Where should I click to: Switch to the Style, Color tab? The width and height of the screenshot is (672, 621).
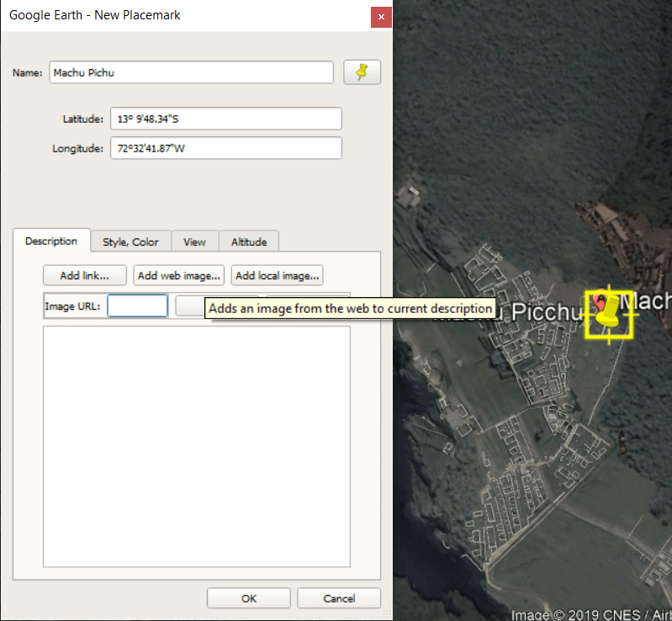(x=130, y=241)
